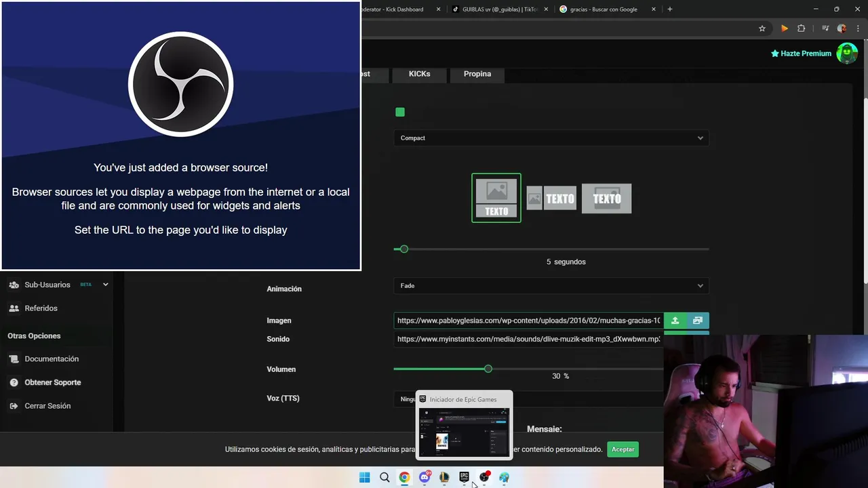Select the image-beside-text layout
868x488 pixels.
(551, 199)
